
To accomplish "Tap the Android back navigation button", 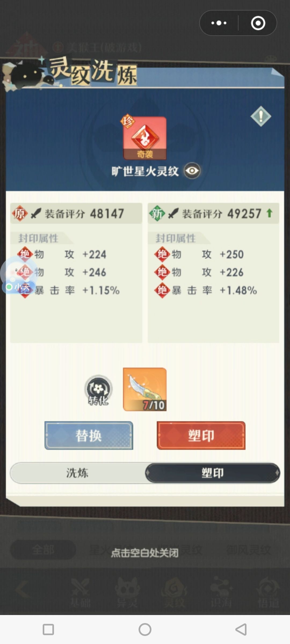I will [241, 629].
